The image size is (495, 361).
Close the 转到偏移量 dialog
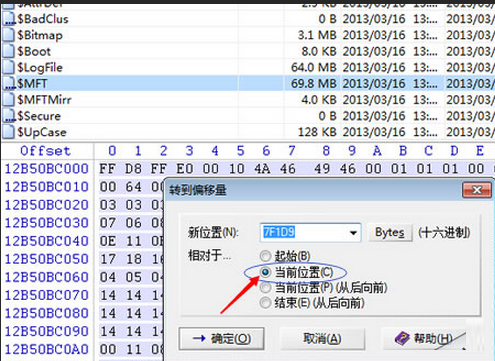[477, 190]
